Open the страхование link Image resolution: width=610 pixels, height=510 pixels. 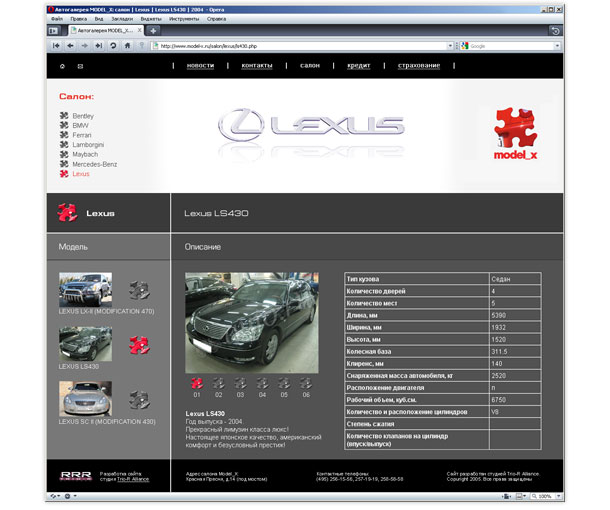[419, 66]
